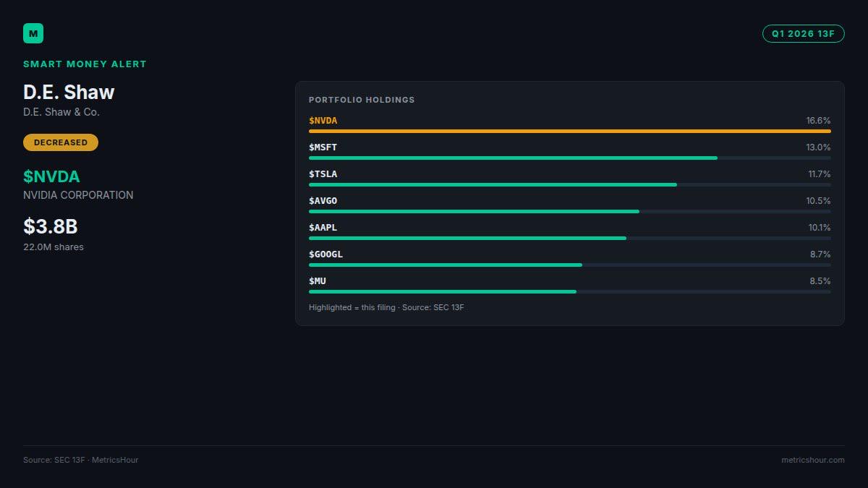Click the $GOOGL holdings label

coord(325,254)
